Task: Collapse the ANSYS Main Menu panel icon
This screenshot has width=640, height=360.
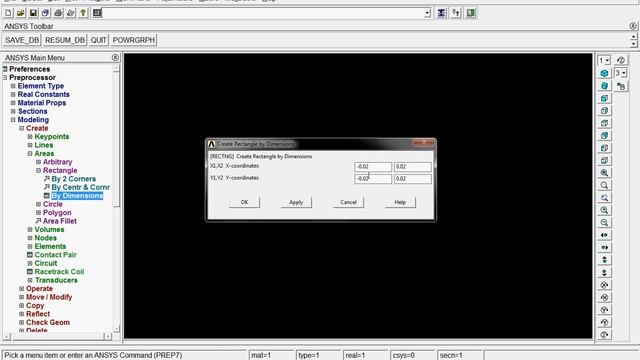Action: click(115, 58)
